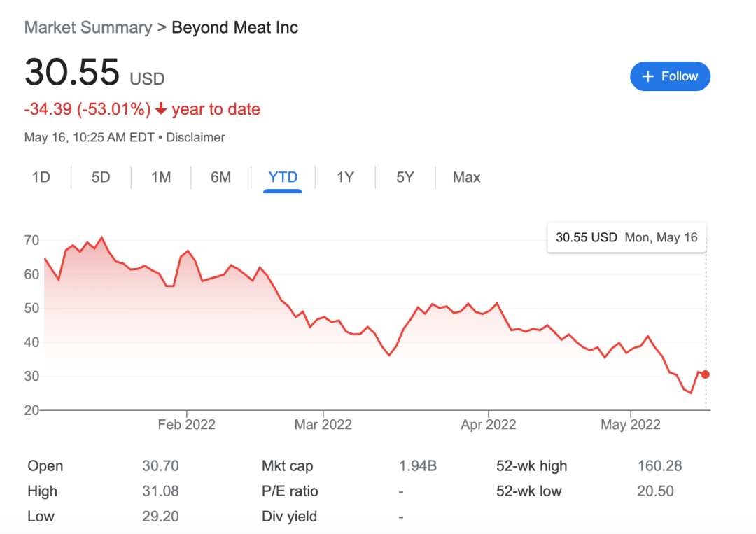This screenshot has height=534, width=756.
Task: Click the 52-wk high value 160.28
Action: coord(659,466)
